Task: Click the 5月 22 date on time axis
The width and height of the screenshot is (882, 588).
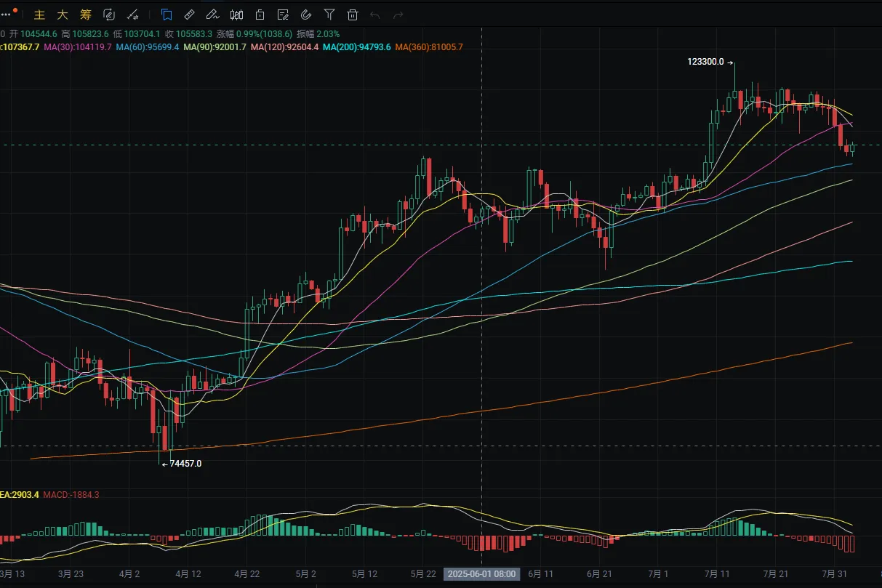Action: [x=423, y=574]
